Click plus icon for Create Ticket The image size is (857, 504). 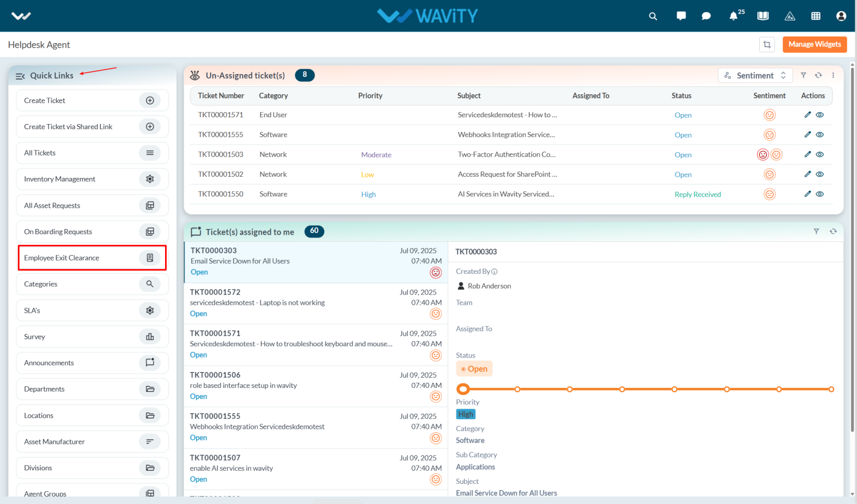click(x=150, y=100)
